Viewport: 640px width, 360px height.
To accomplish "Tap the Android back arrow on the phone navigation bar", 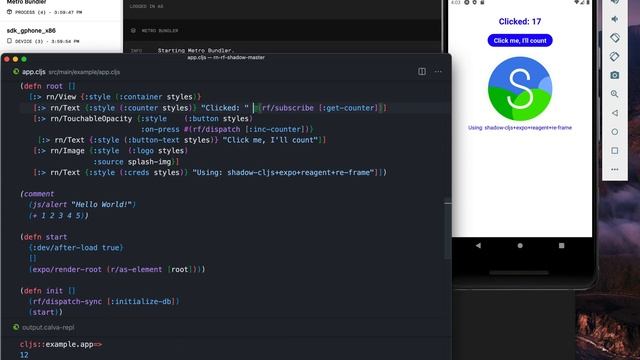I will click(x=478, y=245).
